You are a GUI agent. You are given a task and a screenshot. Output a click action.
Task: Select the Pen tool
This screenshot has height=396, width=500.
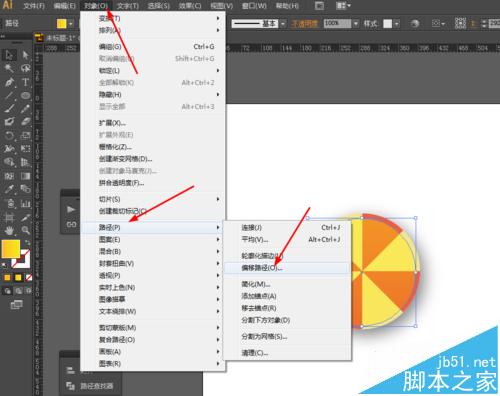point(9,82)
